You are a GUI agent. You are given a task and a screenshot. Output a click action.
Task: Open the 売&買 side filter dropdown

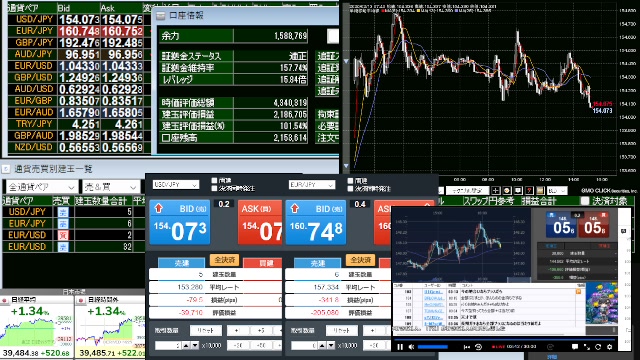click(111, 187)
